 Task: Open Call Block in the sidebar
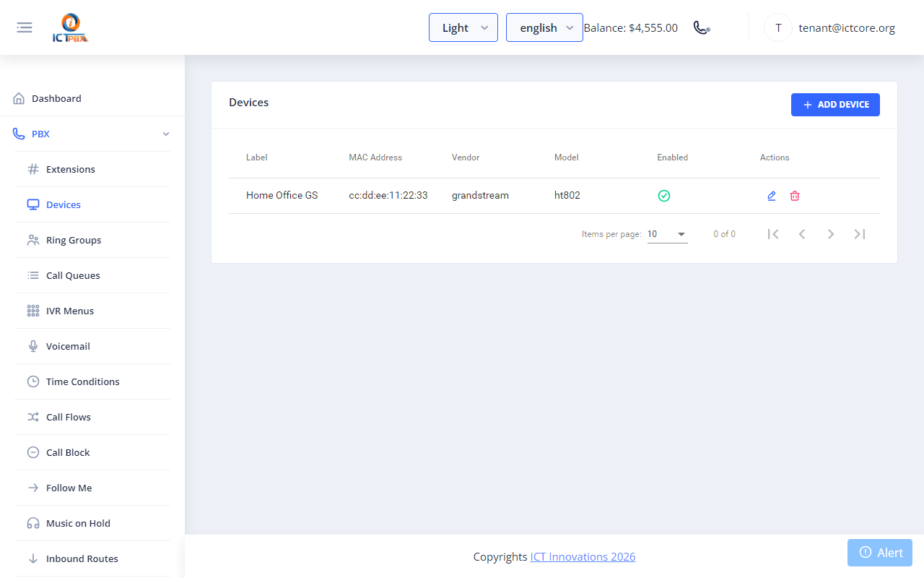tap(92, 452)
